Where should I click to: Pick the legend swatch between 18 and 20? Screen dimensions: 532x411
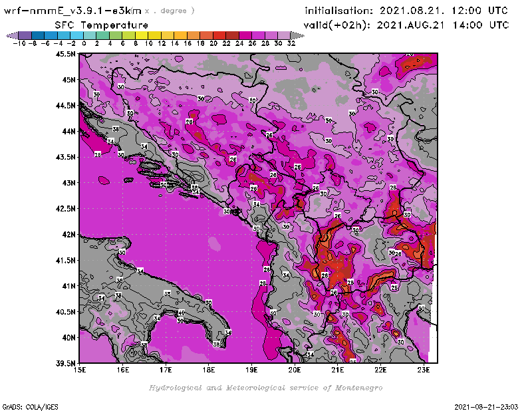click(206, 35)
